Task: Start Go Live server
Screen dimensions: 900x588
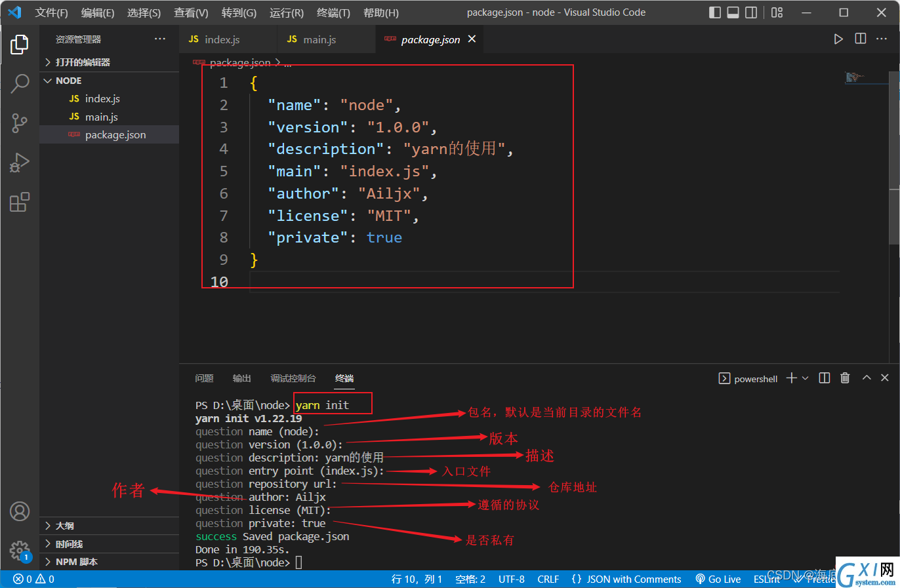Action: click(x=718, y=579)
